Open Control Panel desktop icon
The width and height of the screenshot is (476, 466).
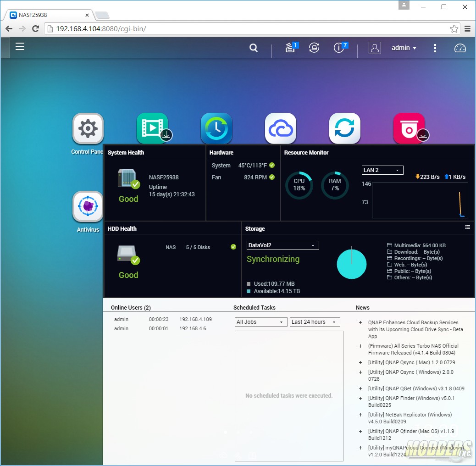[x=88, y=128]
